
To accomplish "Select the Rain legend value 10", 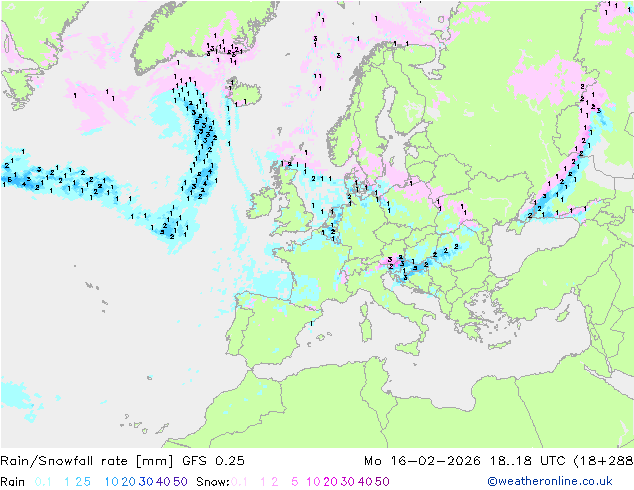I will tap(111, 482).
